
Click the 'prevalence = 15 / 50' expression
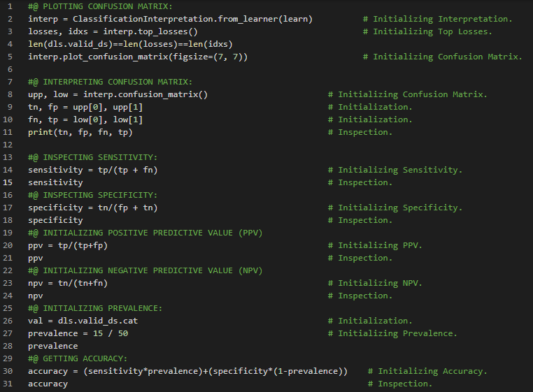[x=78, y=333]
